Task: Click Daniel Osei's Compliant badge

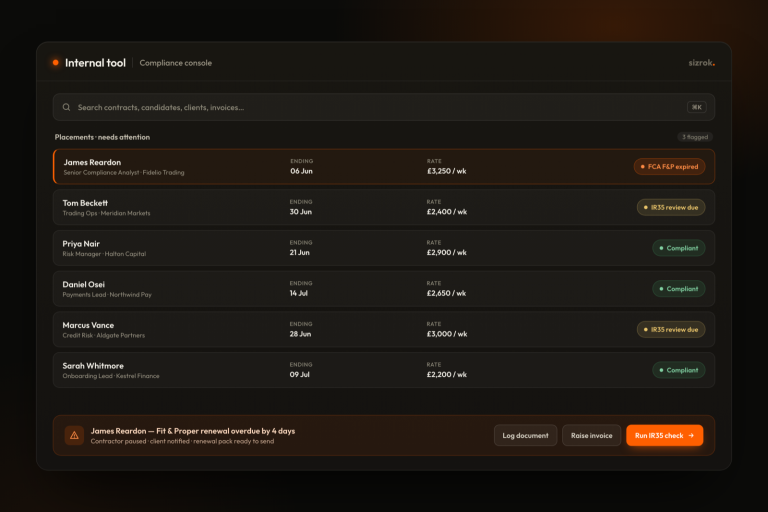Action: pos(678,289)
